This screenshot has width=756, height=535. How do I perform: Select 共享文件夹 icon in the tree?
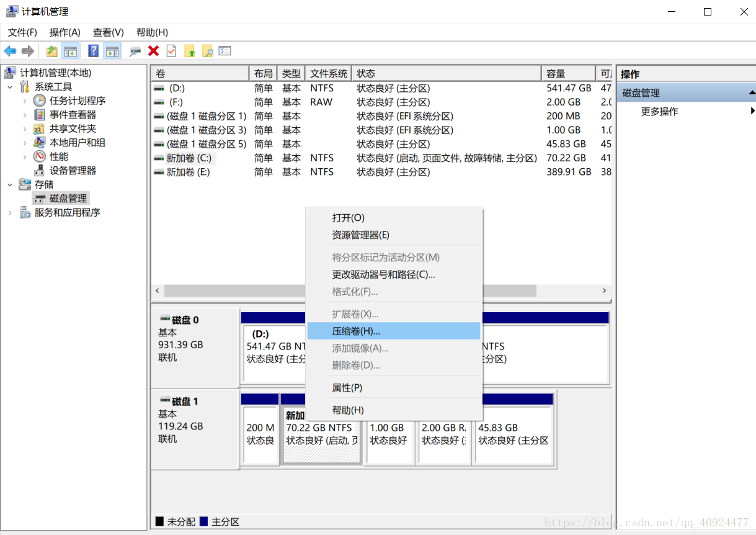40,128
